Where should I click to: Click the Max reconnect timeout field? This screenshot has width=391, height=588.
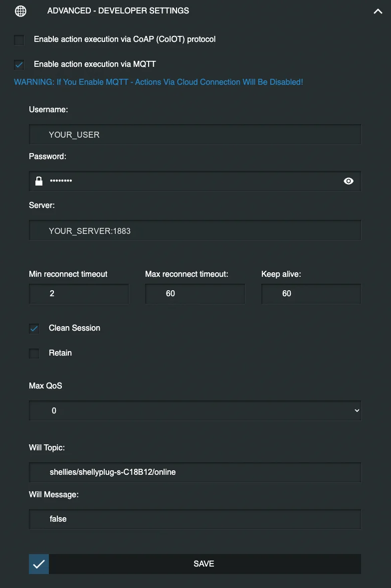click(195, 294)
